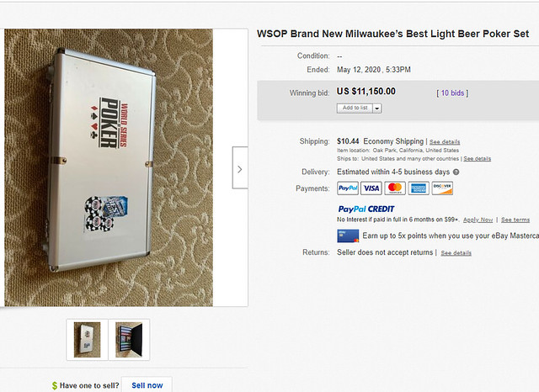539x392 pixels.
Task: Click the Visa card icon
Action: point(371,188)
